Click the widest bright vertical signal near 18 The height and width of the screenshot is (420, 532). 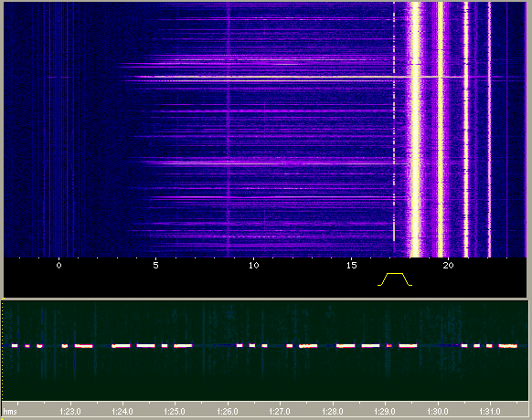[x=415, y=129]
